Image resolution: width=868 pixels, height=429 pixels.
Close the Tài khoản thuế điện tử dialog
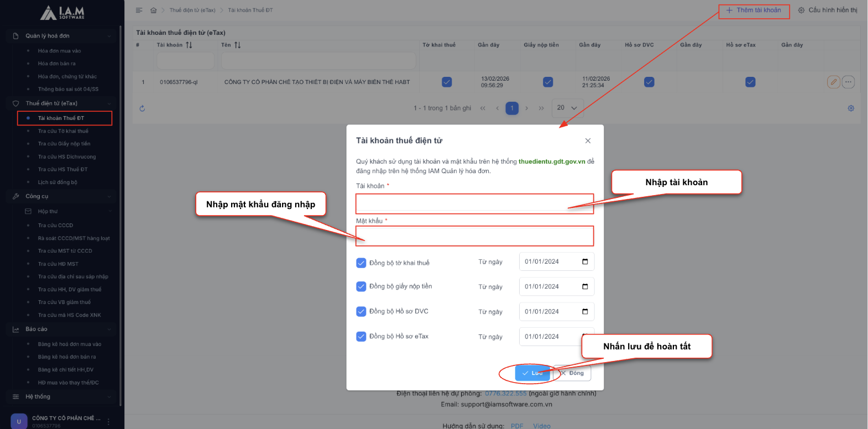pos(588,141)
